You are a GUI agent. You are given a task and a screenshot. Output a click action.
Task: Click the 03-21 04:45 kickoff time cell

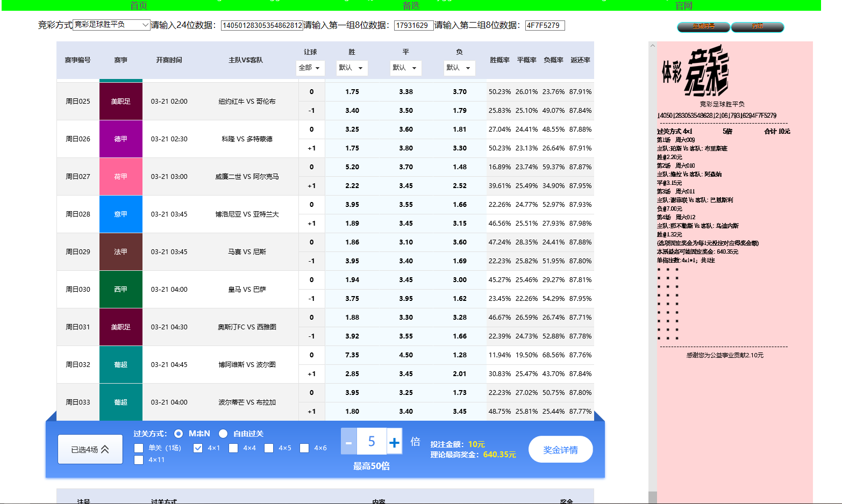click(169, 364)
